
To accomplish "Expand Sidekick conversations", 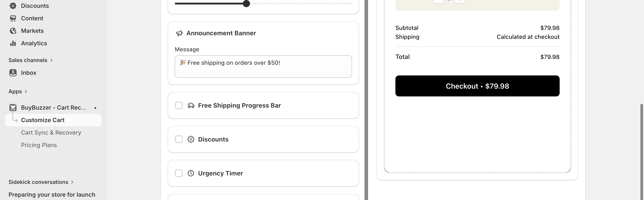I will [x=72, y=182].
